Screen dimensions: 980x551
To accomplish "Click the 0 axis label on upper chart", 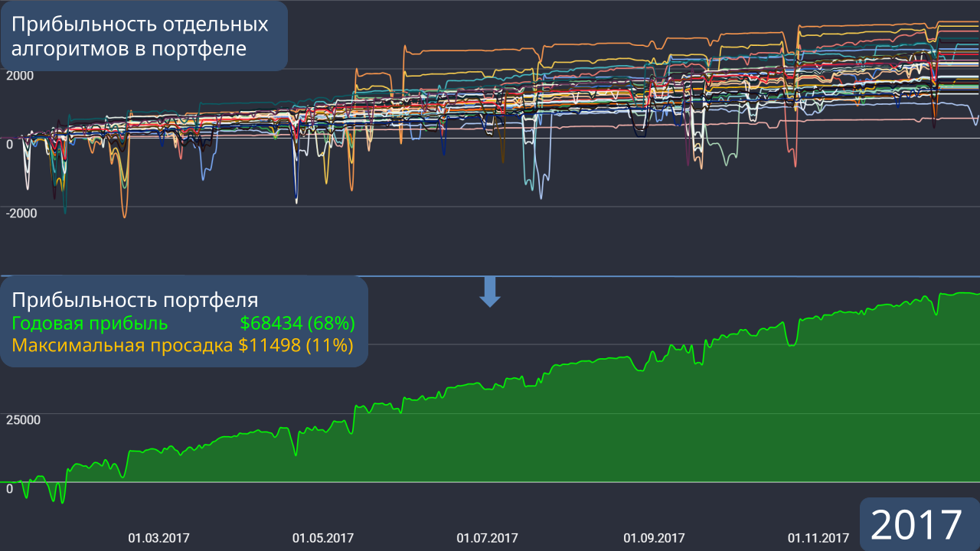I will coord(9,145).
